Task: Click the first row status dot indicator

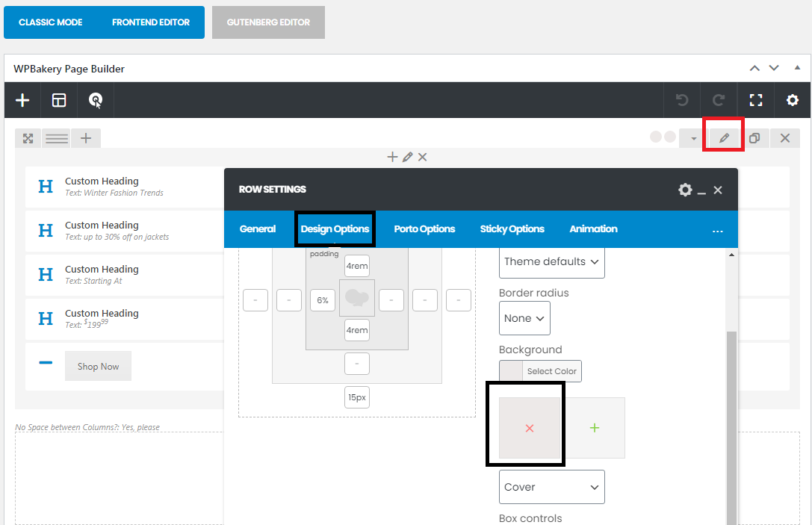Action: click(656, 137)
